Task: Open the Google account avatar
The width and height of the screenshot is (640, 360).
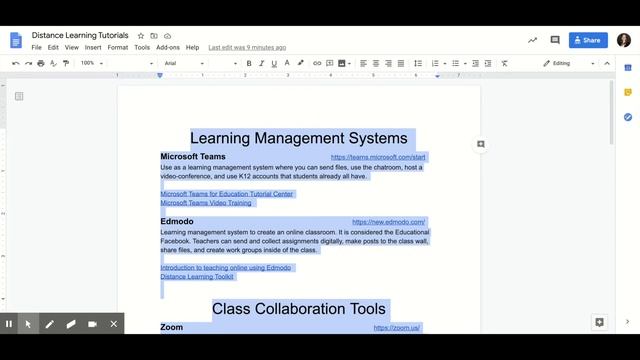Action: (623, 40)
